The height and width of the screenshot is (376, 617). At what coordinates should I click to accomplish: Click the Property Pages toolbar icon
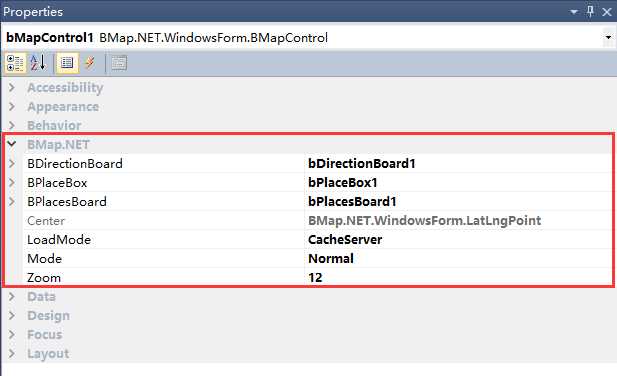(x=119, y=63)
